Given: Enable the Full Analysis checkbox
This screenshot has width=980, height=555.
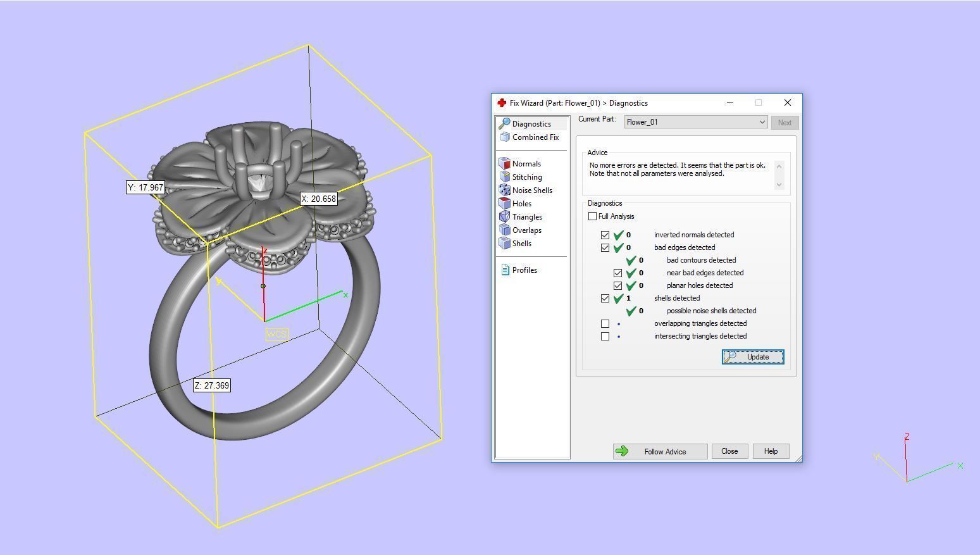Looking at the screenshot, I should pos(592,216).
